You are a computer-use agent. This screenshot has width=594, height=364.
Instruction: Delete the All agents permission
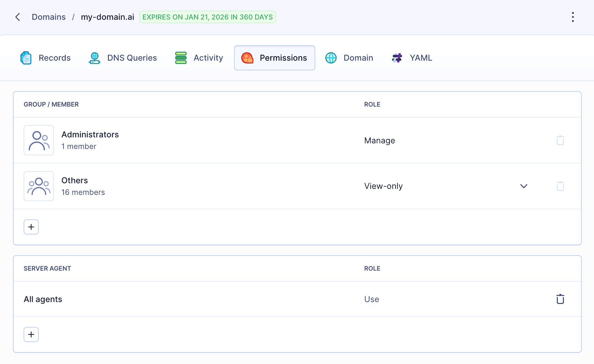pos(560,299)
